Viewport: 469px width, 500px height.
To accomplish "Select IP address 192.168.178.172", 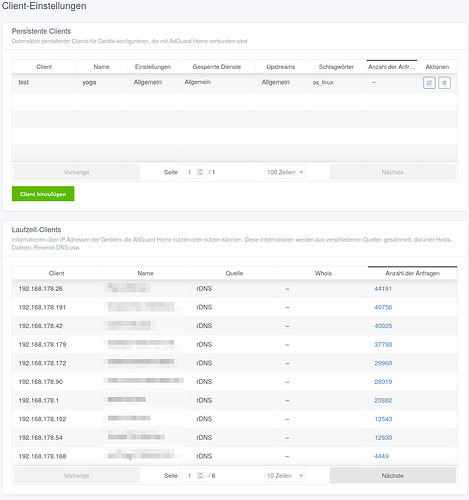I will click(42, 363).
